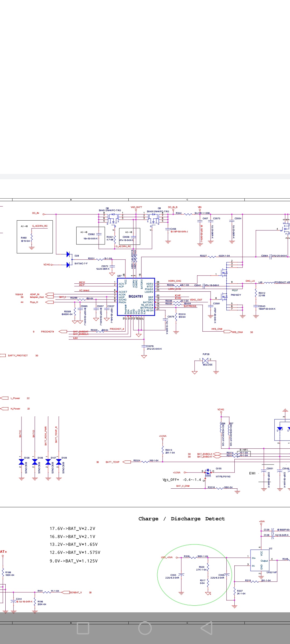Screen dimensions: 290x644
Task: Select the SENBAT_V port label
Action: 76,592
